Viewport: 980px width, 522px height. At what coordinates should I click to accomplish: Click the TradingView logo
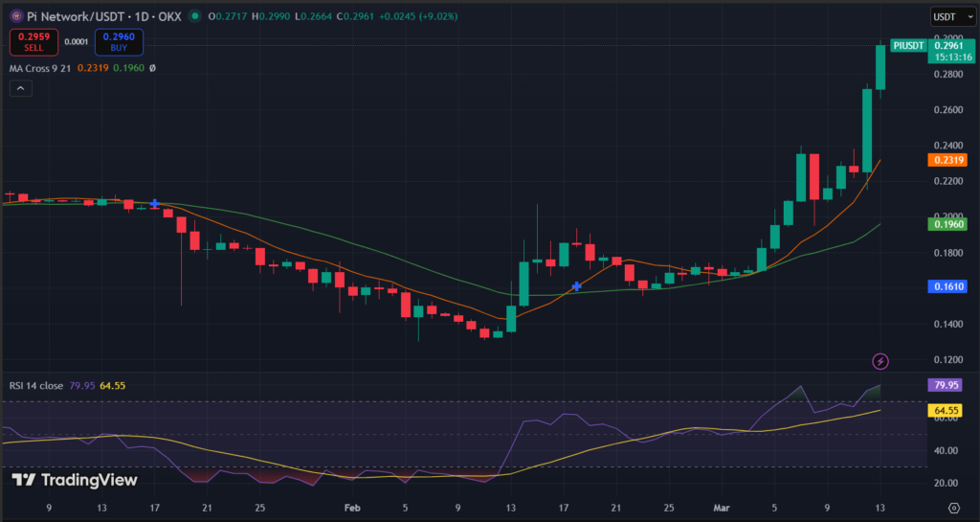point(75,480)
